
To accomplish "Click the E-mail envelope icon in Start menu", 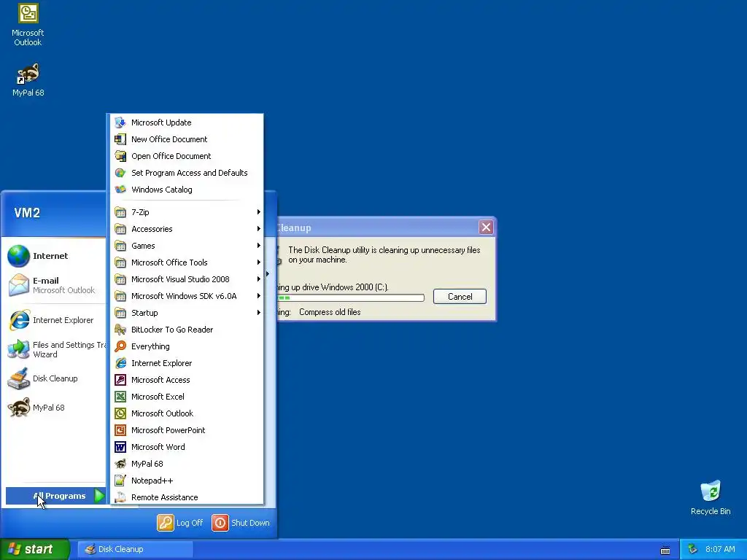I will point(18,285).
